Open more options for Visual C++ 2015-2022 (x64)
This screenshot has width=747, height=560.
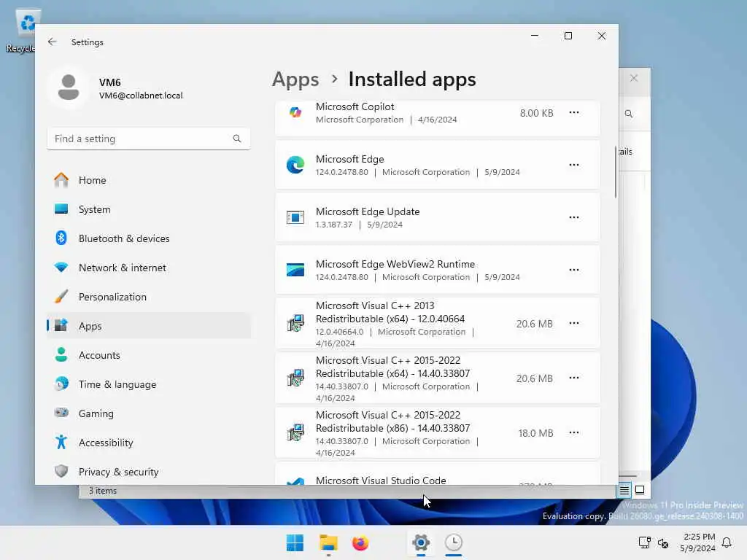tap(574, 378)
